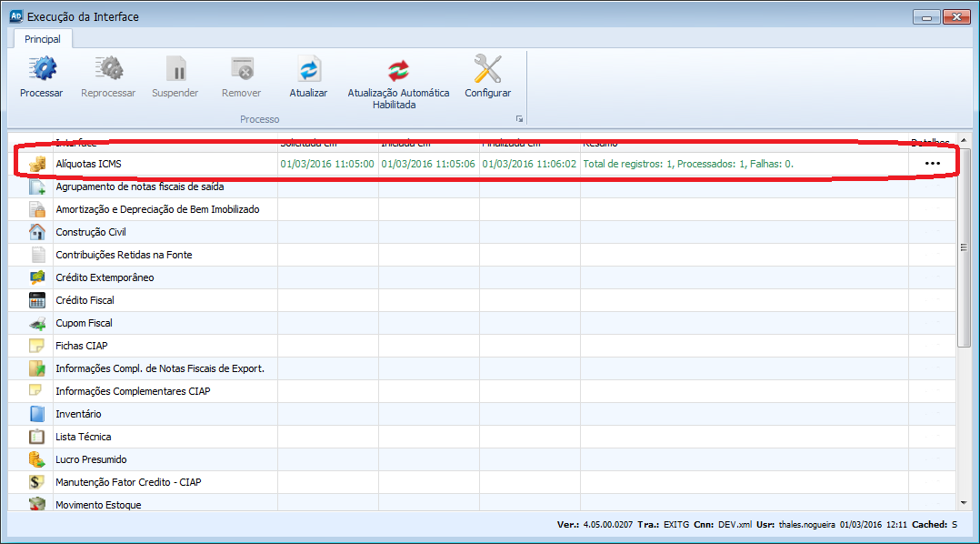Select the Fichas CIAP row
This screenshot has width=980, height=544.
pos(82,346)
